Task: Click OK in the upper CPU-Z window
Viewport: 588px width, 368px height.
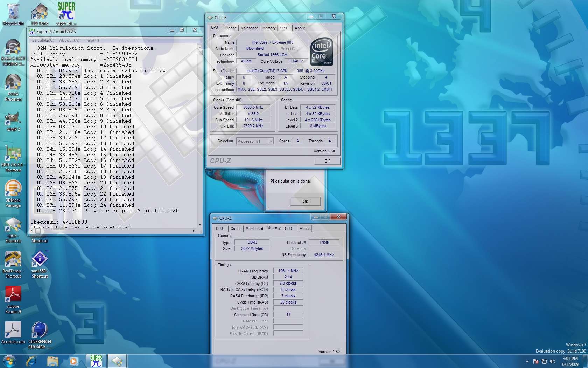Action: pos(327,161)
